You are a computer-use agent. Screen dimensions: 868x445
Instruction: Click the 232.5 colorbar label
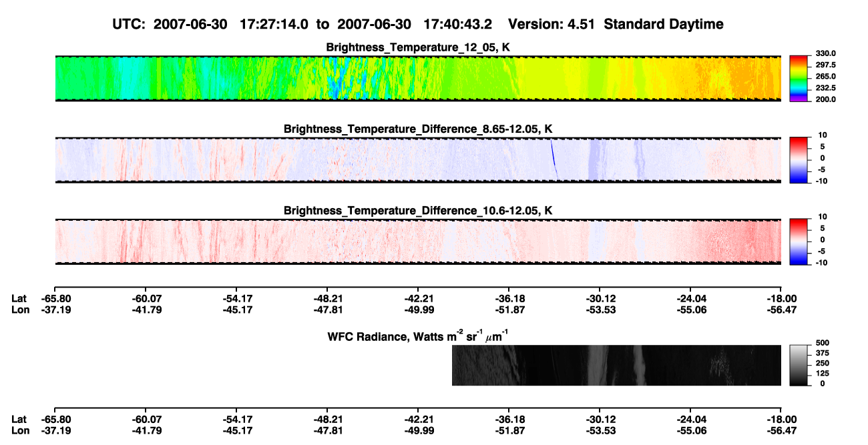click(825, 88)
